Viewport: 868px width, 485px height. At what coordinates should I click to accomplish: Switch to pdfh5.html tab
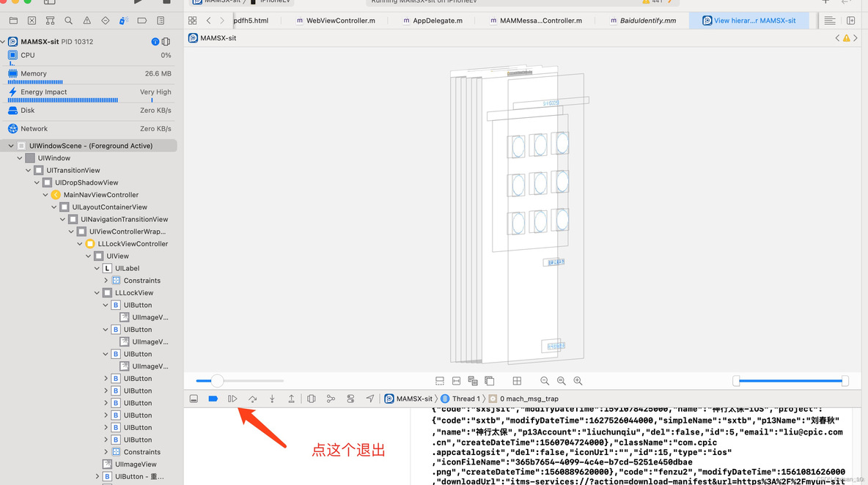[251, 21]
